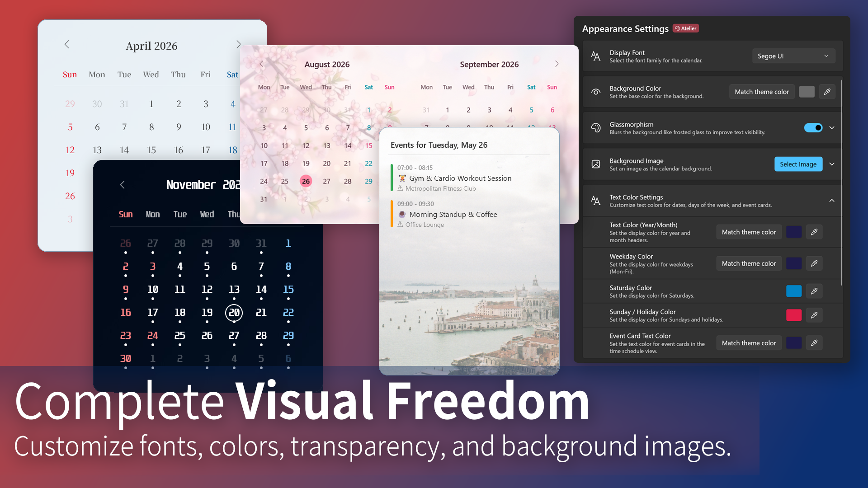Select highlighted August 26 in the pink calendar

tap(306, 181)
